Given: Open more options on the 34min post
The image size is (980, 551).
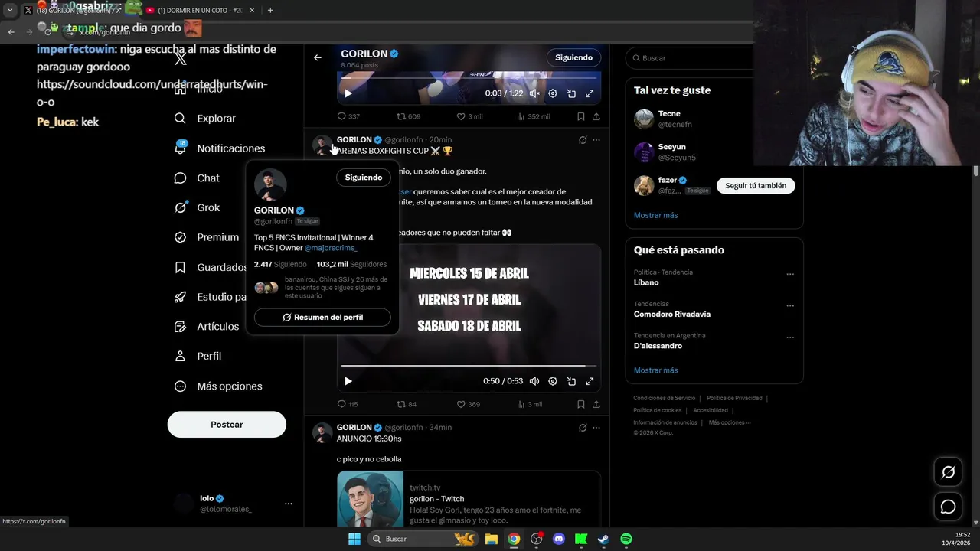Looking at the screenshot, I should (596, 428).
